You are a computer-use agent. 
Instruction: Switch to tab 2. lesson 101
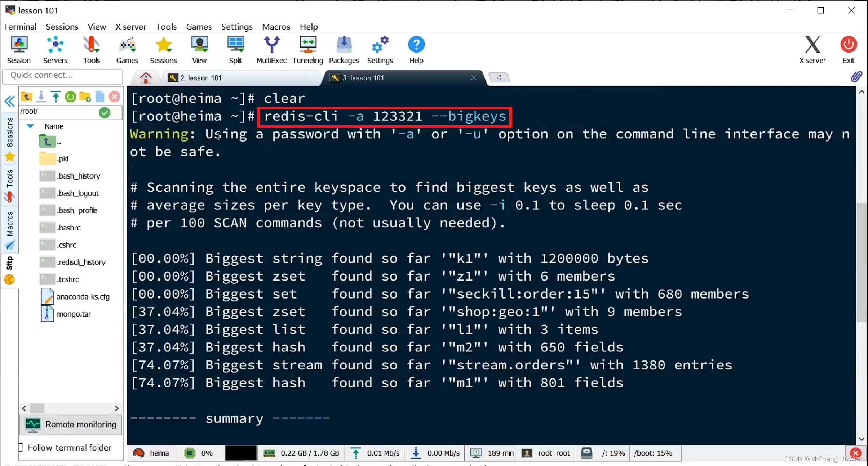(201, 78)
